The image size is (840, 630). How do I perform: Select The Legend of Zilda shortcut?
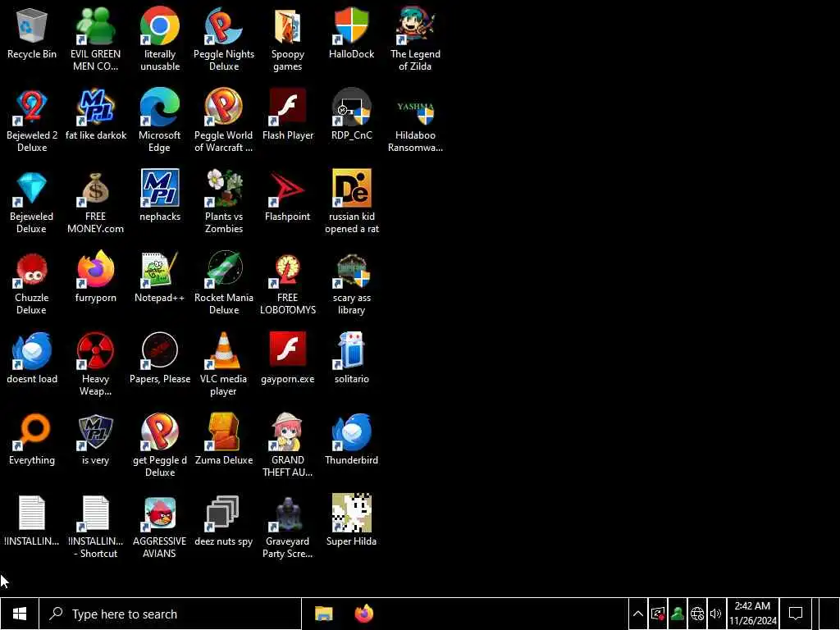[x=415, y=39]
